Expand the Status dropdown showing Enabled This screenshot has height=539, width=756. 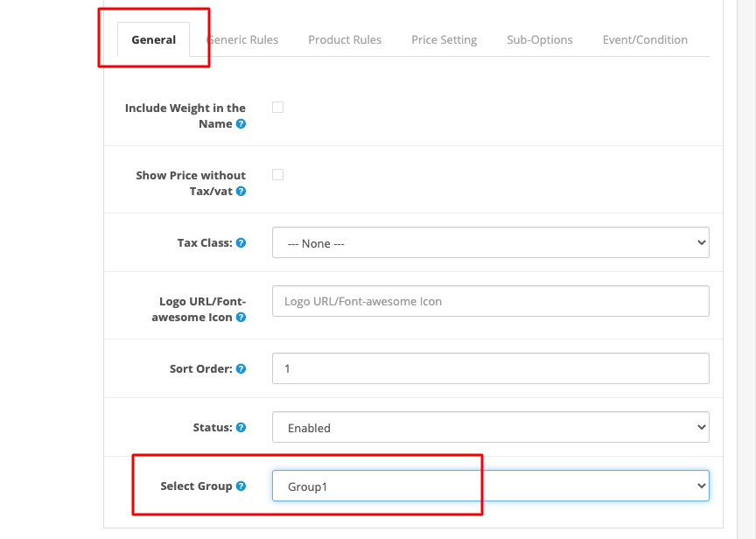pos(490,427)
